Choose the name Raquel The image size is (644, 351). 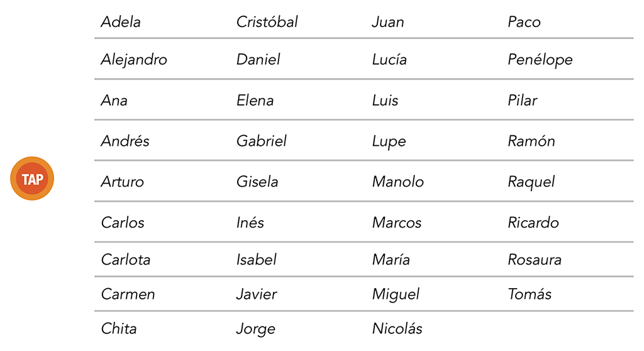pos(531,182)
